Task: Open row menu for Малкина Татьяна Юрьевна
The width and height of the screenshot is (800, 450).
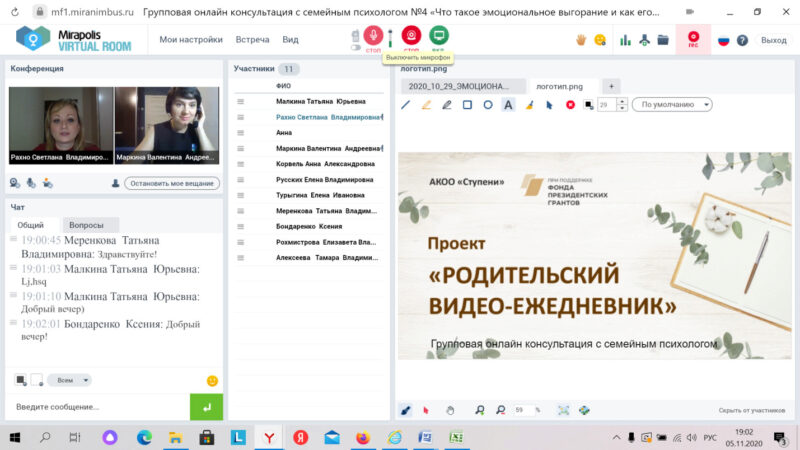Action: tap(240, 102)
